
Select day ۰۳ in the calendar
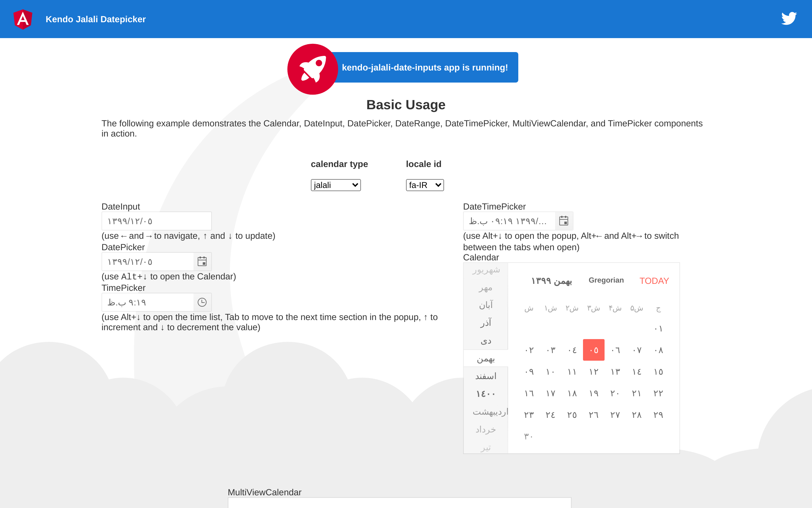click(x=551, y=350)
